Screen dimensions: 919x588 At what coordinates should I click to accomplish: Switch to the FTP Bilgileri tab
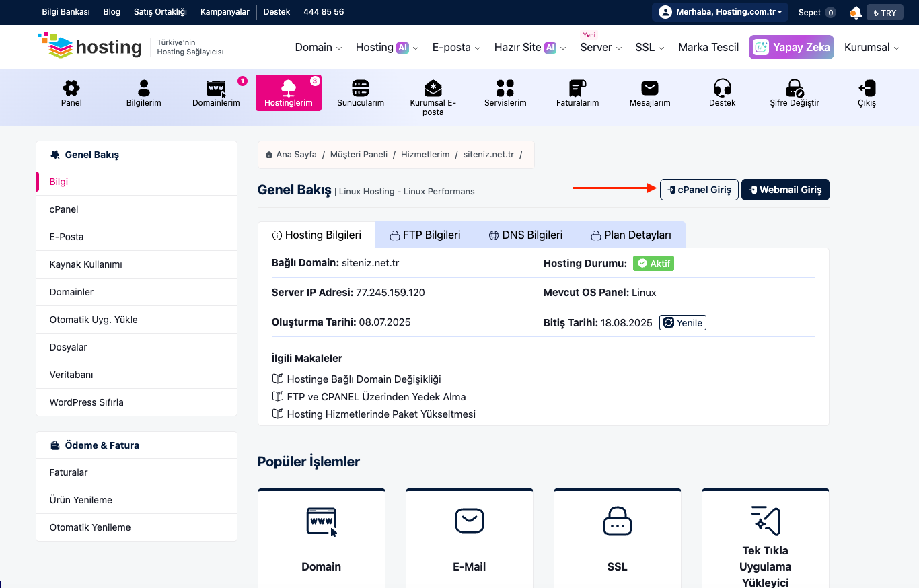point(425,235)
